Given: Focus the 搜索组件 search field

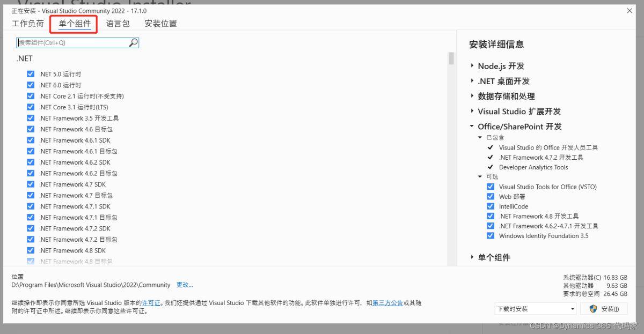Looking at the screenshot, I should pyautogui.click(x=78, y=42).
